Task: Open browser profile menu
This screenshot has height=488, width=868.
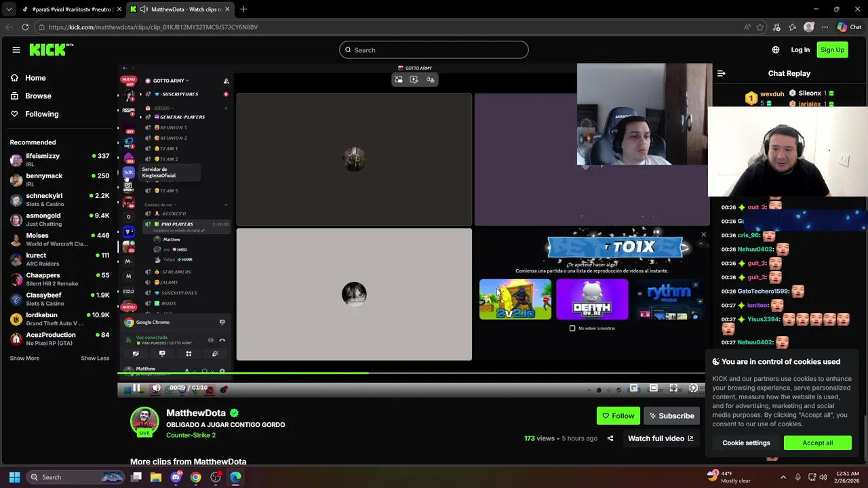Action: click(809, 27)
